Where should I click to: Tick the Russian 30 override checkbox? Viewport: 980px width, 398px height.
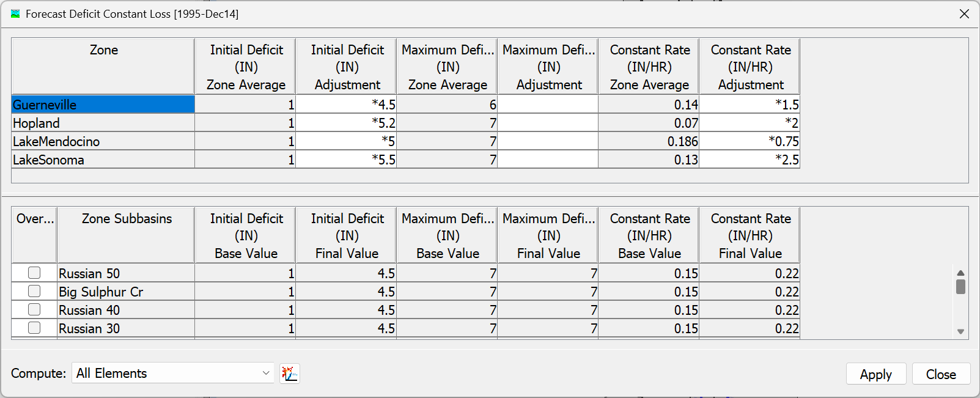34,328
